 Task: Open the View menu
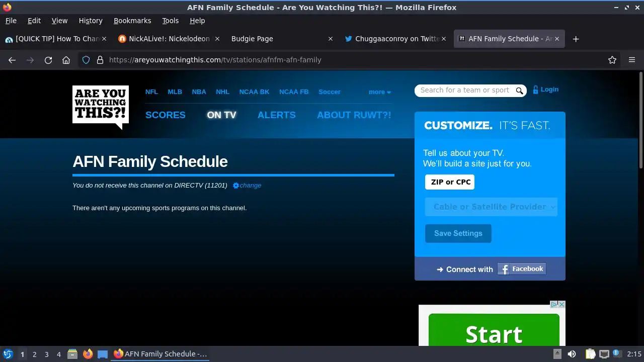[x=59, y=21]
